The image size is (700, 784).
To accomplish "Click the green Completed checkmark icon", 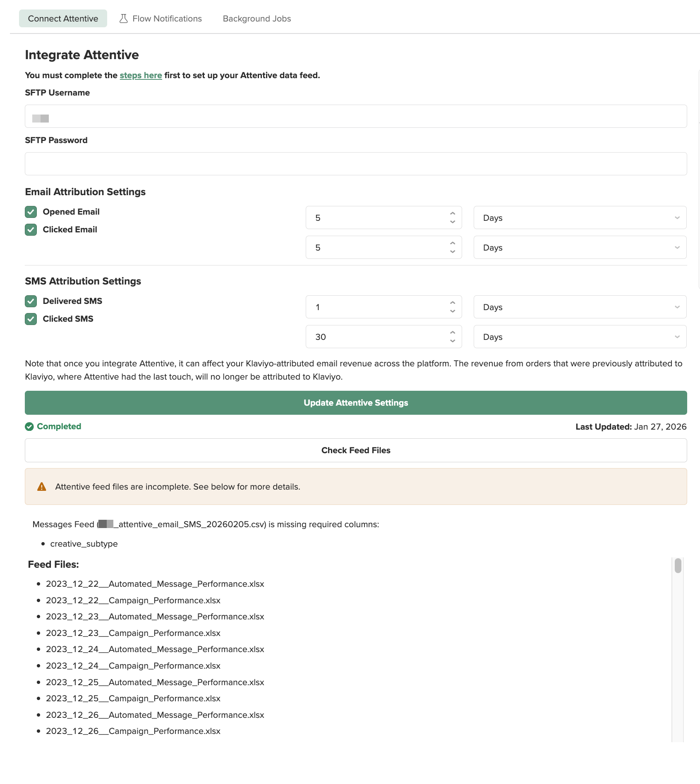I will pyautogui.click(x=29, y=427).
